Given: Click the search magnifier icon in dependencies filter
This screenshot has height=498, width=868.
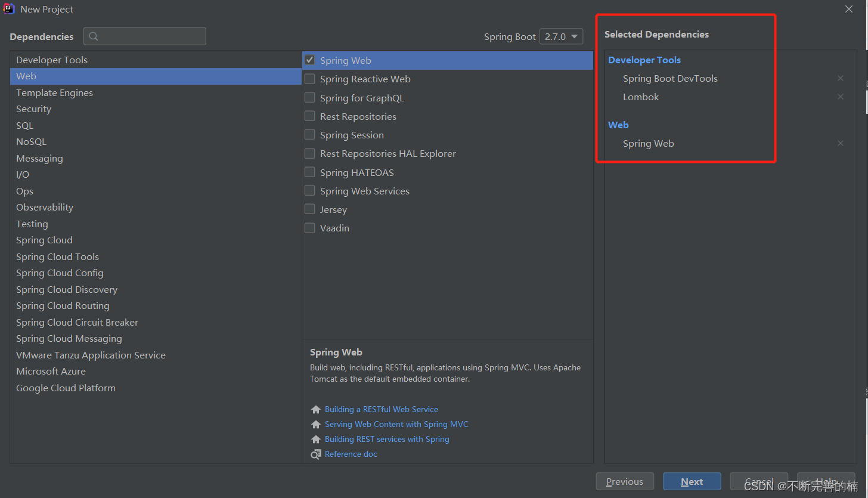Looking at the screenshot, I should click(x=94, y=36).
